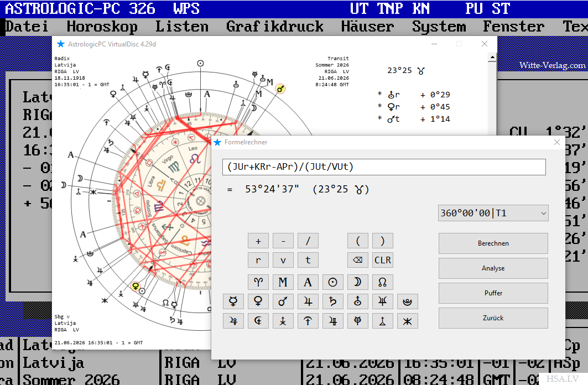The image size is (588, 385).
Task: Open the Häuser menu
Action: 367,27
